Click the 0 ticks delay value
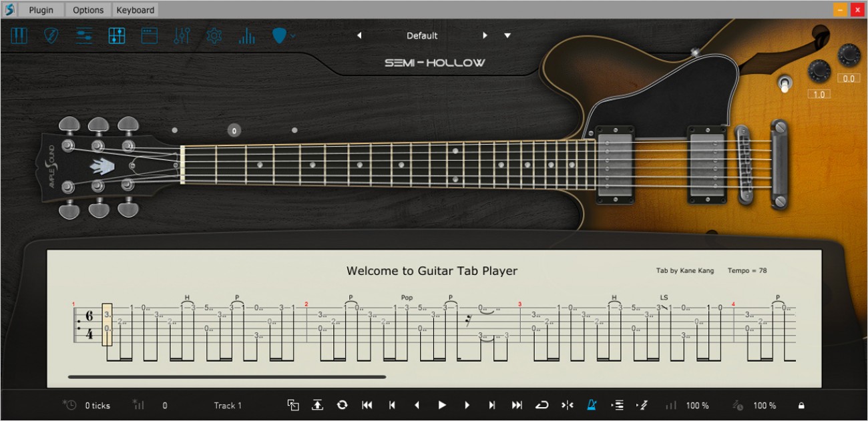The height and width of the screenshot is (421, 868). pos(97,406)
